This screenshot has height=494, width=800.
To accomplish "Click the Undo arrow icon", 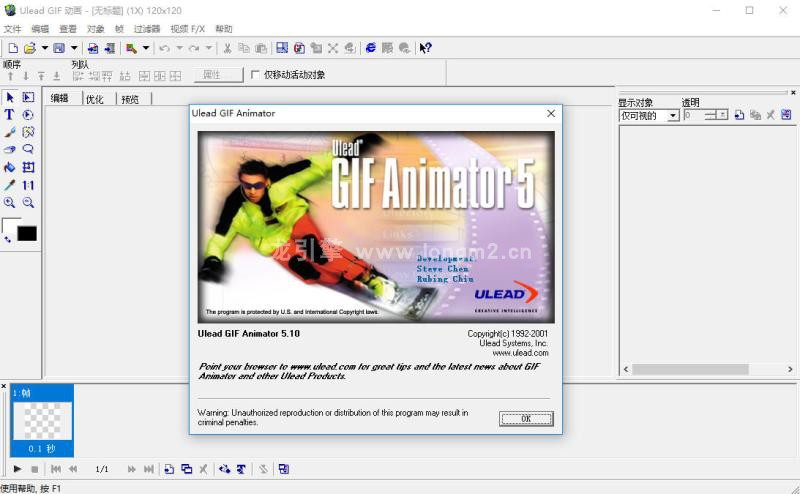I will (164, 48).
